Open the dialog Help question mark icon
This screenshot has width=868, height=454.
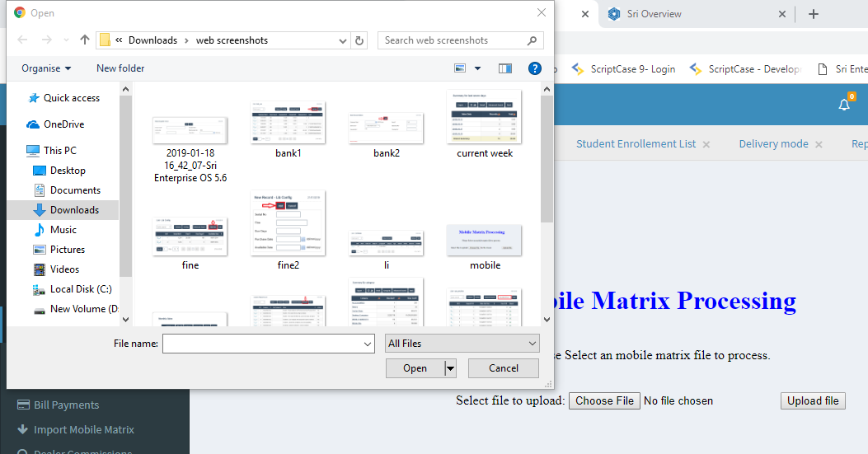(x=534, y=68)
